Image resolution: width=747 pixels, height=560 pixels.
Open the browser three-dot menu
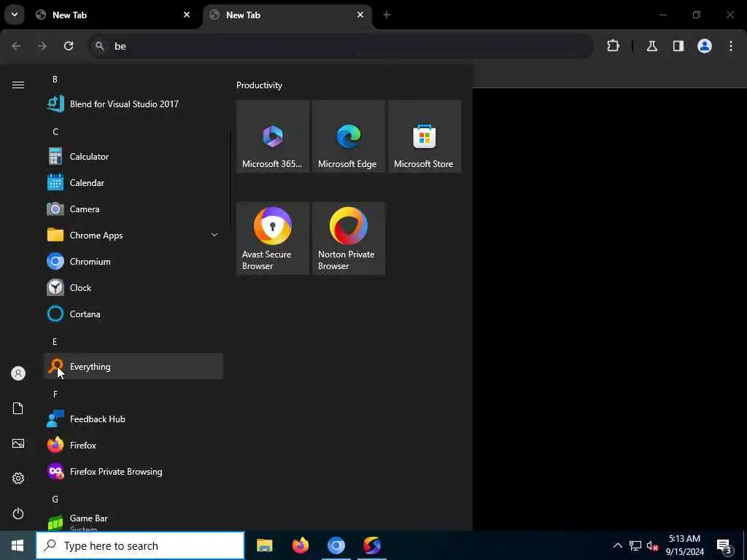click(731, 46)
